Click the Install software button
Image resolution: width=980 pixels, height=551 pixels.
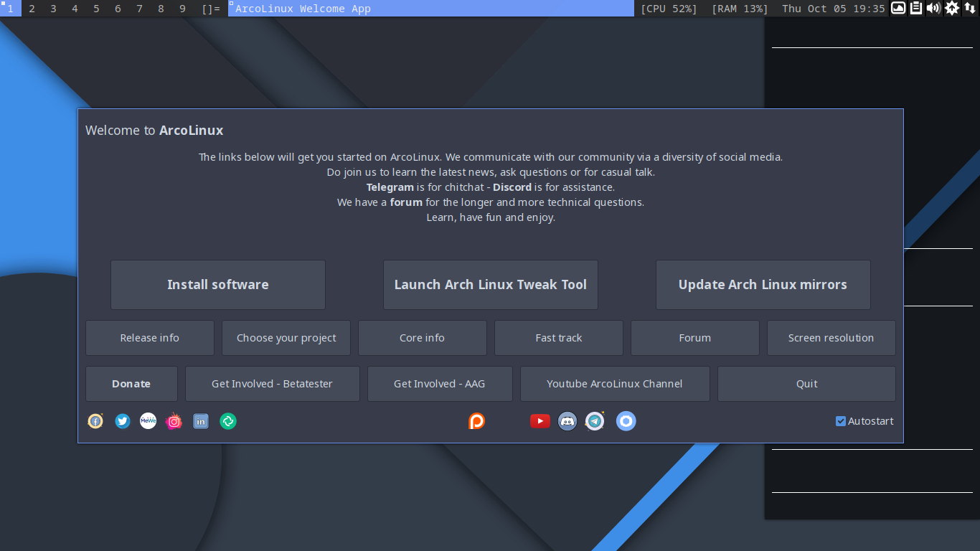(218, 285)
